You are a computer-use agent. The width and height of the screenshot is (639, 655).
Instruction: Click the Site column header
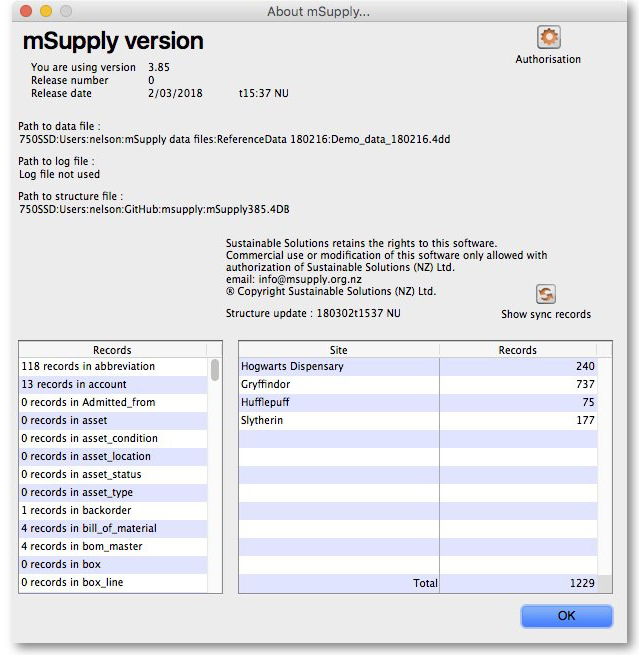tap(338, 350)
